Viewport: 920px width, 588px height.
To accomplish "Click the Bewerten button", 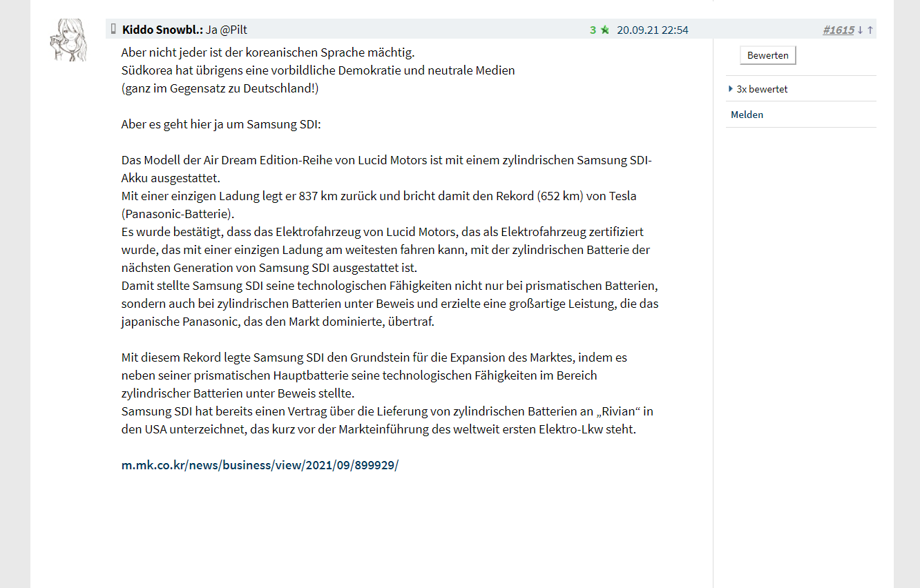I will [x=768, y=55].
